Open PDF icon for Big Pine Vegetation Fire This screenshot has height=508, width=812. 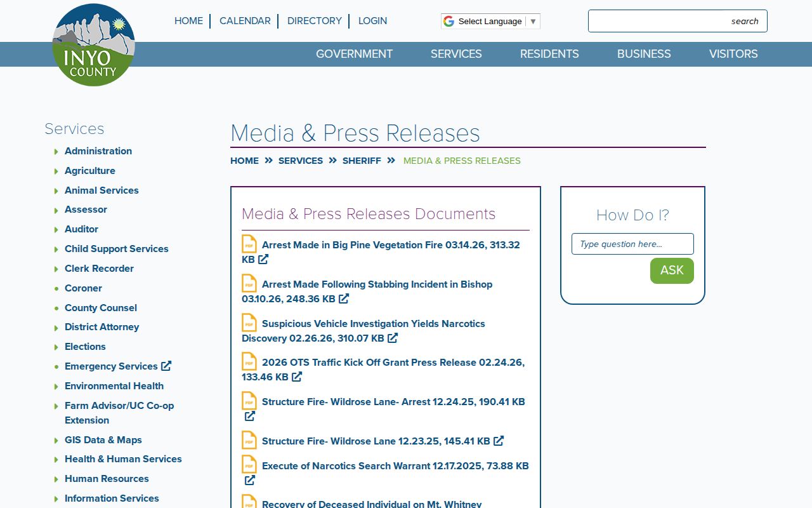tap(249, 244)
